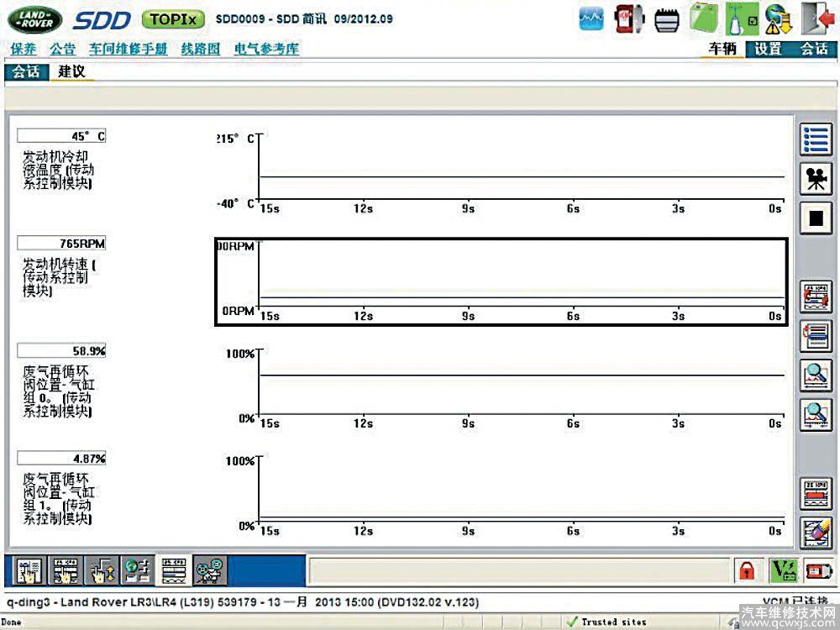Viewport: 840px width, 630px height.
Task: Click the red padlock status icon
Action: tap(745, 572)
